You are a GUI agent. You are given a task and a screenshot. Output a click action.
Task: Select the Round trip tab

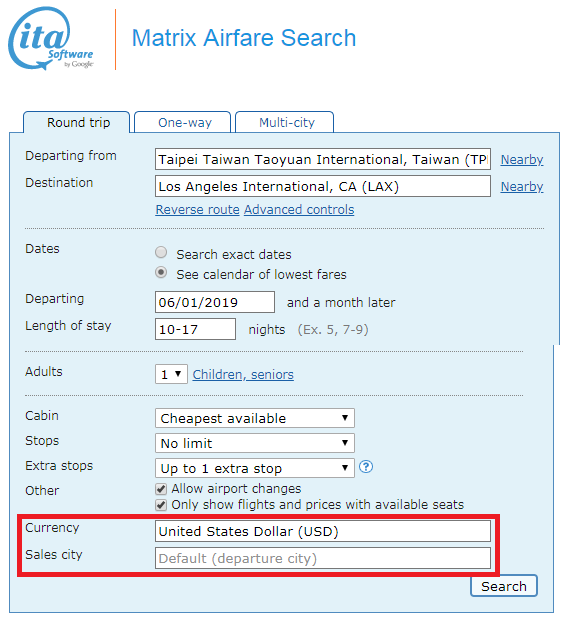pyautogui.click(x=77, y=122)
